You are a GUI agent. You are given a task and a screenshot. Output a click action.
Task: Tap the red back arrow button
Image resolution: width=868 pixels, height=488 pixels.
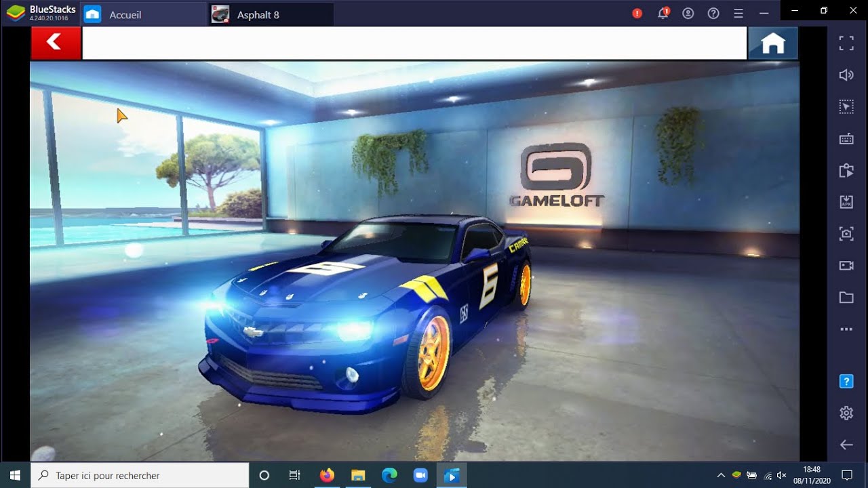coord(56,43)
